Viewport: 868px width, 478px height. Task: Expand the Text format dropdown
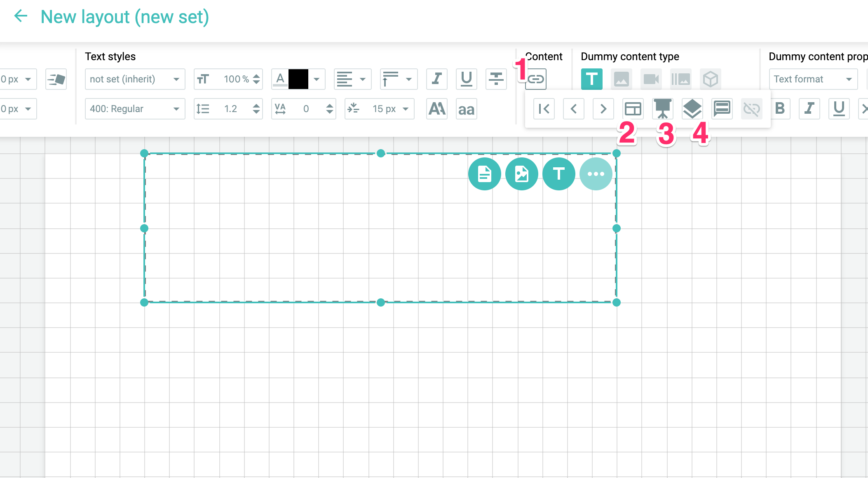pyautogui.click(x=813, y=79)
